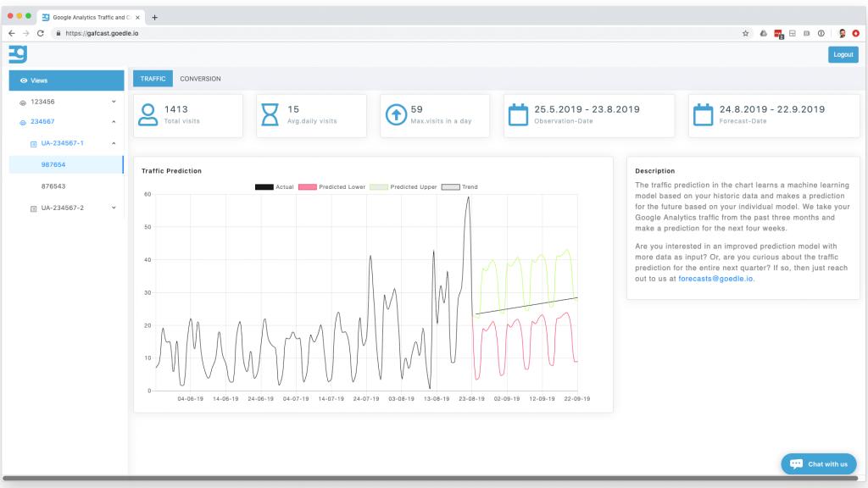Bookmark the page with the star icon
Viewport: 868px width, 488px height.
(x=746, y=33)
